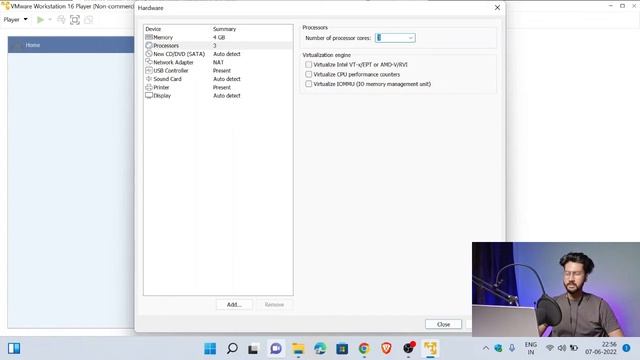Select the Display device row

click(218, 96)
